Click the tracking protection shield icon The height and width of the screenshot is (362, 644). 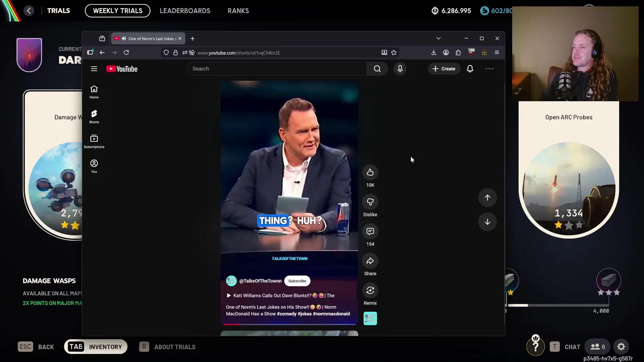coord(166,52)
